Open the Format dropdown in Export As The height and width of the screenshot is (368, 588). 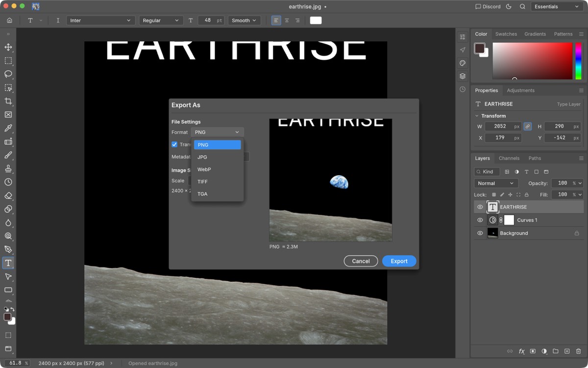coord(217,132)
